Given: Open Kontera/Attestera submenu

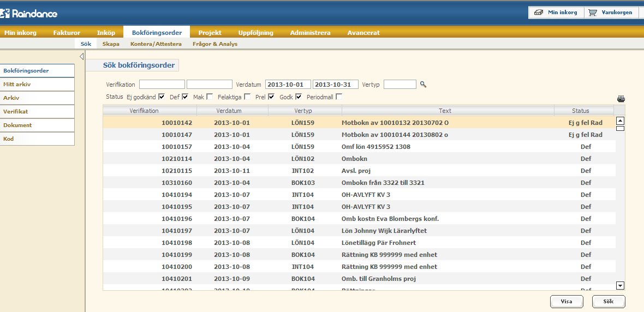Looking at the screenshot, I should point(156,44).
